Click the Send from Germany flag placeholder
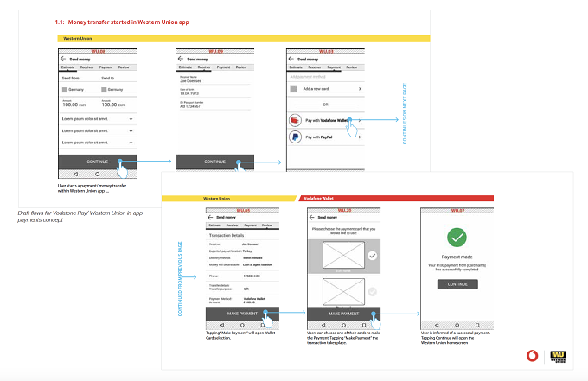This screenshot has height=381, width=588. coord(65,90)
